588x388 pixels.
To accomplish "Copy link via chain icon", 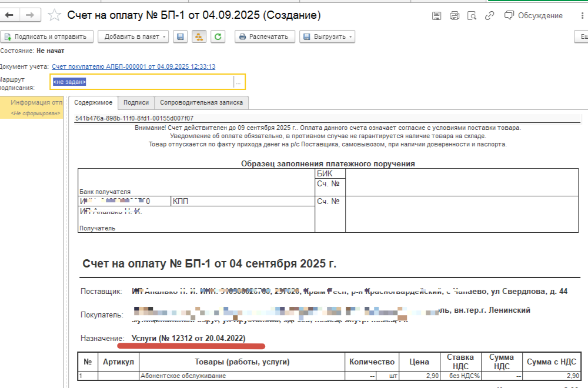I will point(489,16).
